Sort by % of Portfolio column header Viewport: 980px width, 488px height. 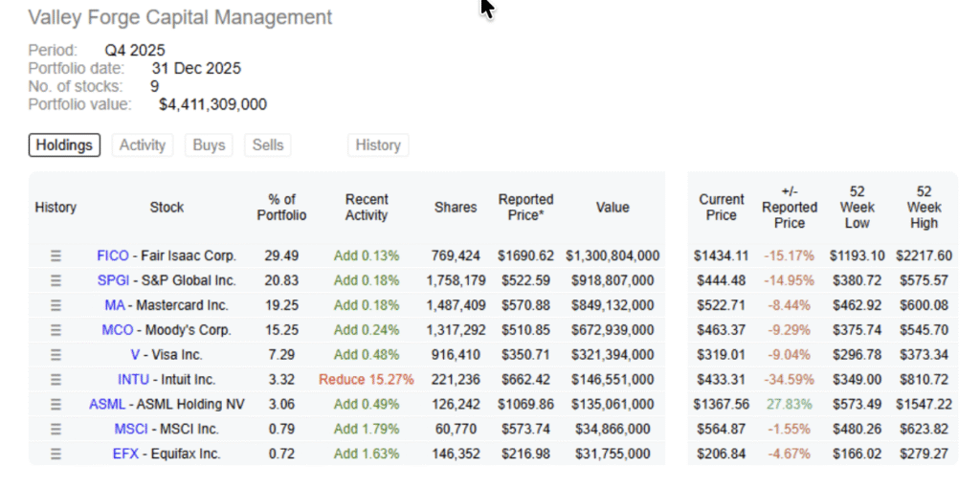point(281,208)
